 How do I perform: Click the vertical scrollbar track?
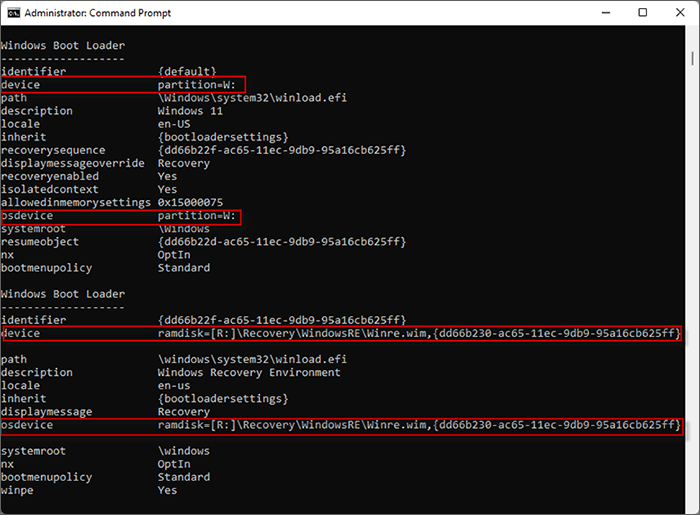click(x=691, y=270)
